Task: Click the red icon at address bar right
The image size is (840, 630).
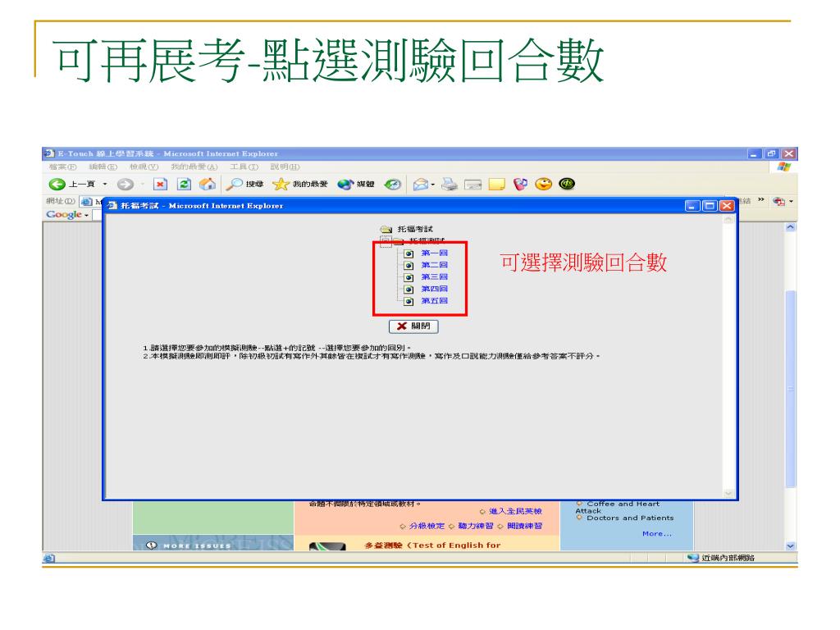Action: click(x=779, y=202)
